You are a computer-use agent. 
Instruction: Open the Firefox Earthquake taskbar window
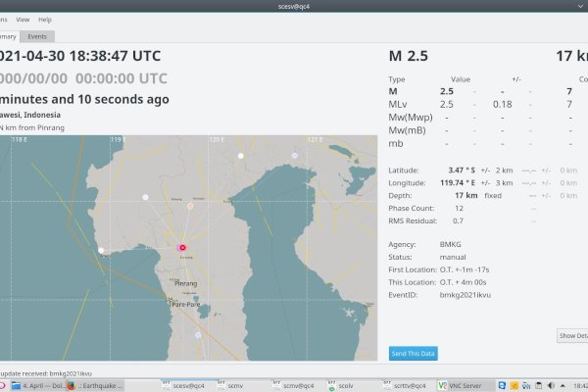(95, 385)
